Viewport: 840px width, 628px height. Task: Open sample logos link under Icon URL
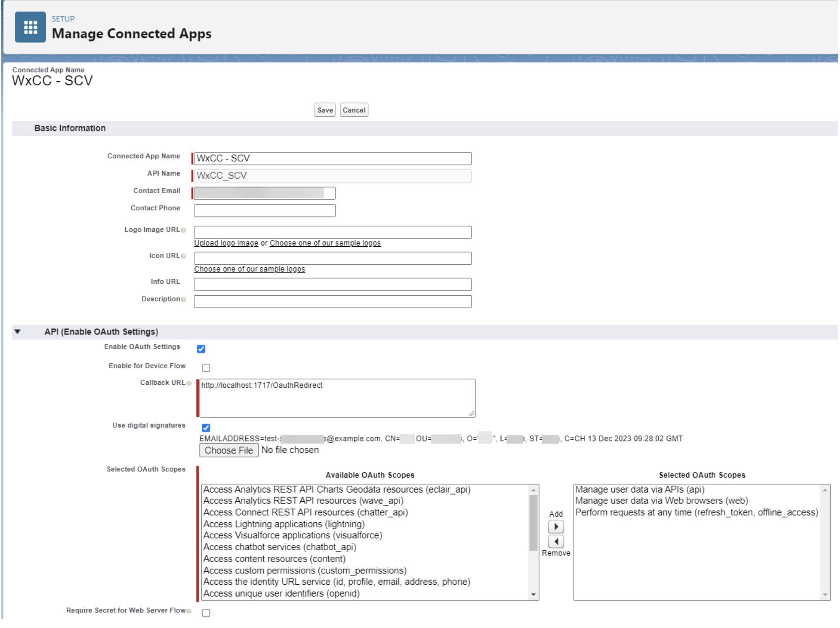(x=250, y=270)
